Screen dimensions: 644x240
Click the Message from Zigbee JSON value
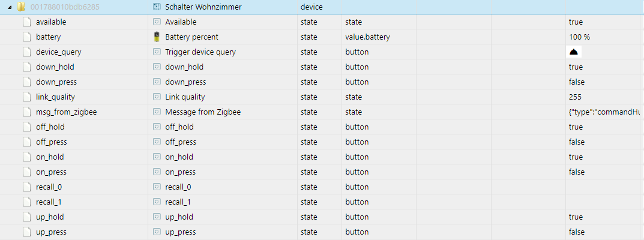pos(604,112)
